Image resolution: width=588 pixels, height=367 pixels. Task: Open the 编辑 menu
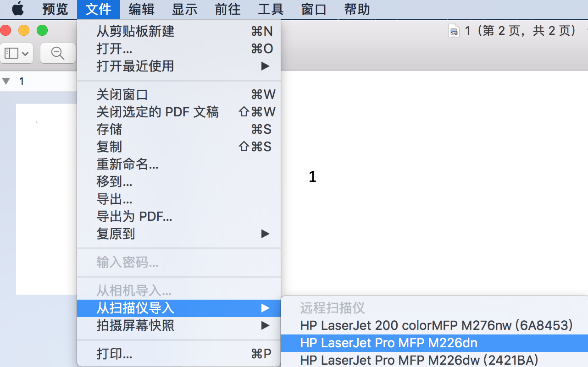(x=141, y=9)
